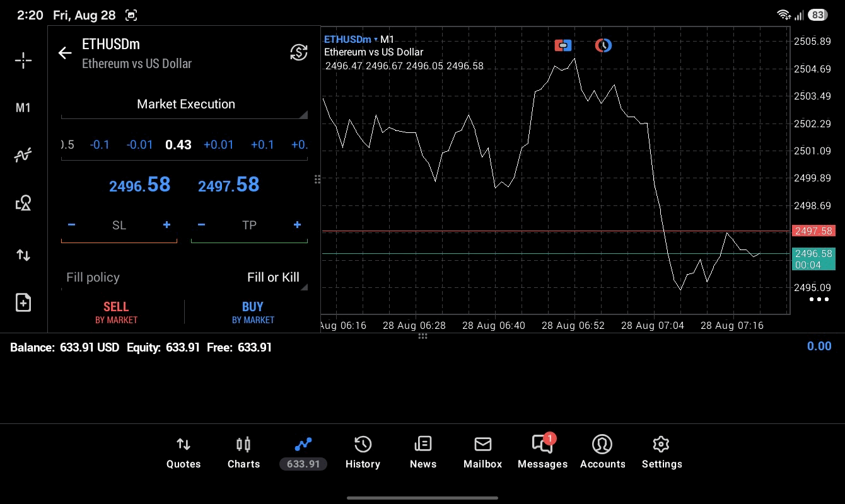Screen dimensions: 845x504
Task: Select the Trade tab showing 633.91
Action: pos(303,453)
